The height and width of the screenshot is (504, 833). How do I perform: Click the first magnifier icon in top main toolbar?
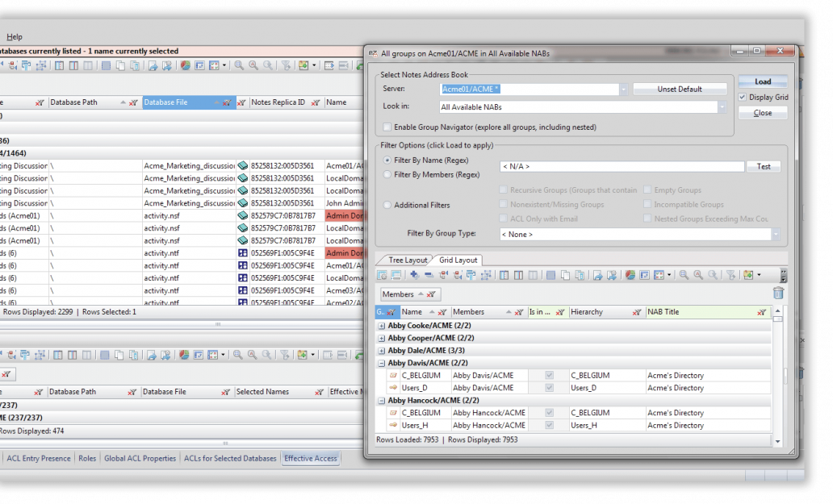tap(239, 65)
